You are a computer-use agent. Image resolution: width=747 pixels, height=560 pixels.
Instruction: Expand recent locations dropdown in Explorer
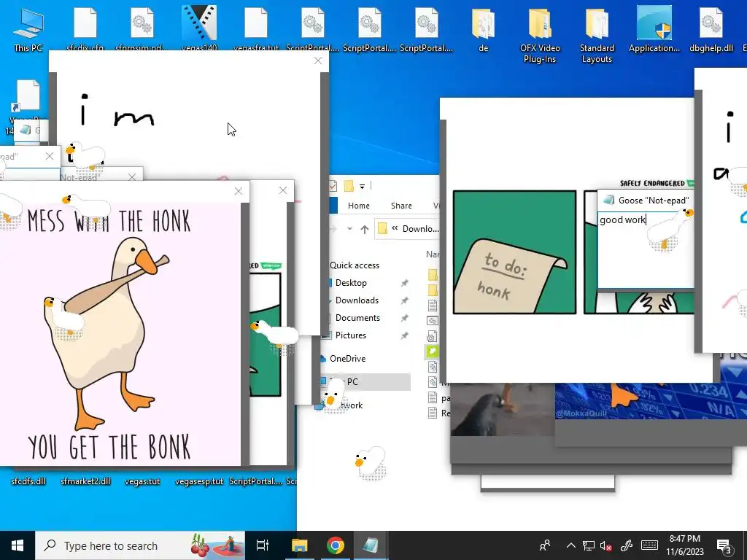(349, 229)
